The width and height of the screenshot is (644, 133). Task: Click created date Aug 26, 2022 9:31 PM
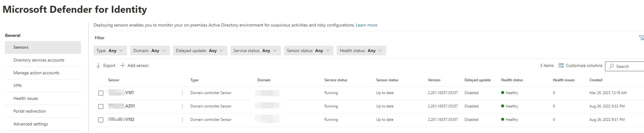607,120
